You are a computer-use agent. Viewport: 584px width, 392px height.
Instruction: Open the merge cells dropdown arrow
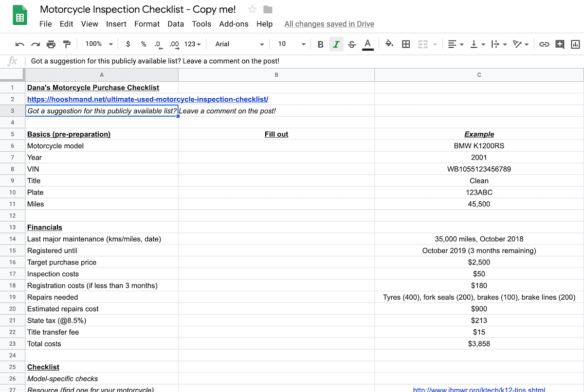tap(435, 44)
